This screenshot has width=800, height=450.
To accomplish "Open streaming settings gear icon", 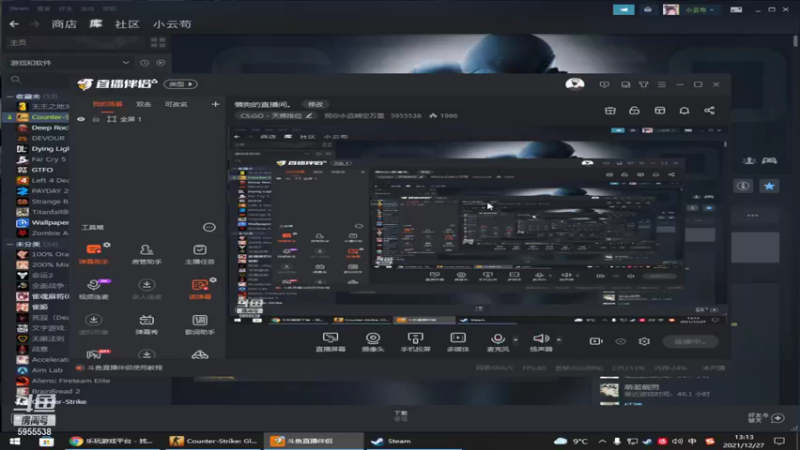I will coord(644,341).
